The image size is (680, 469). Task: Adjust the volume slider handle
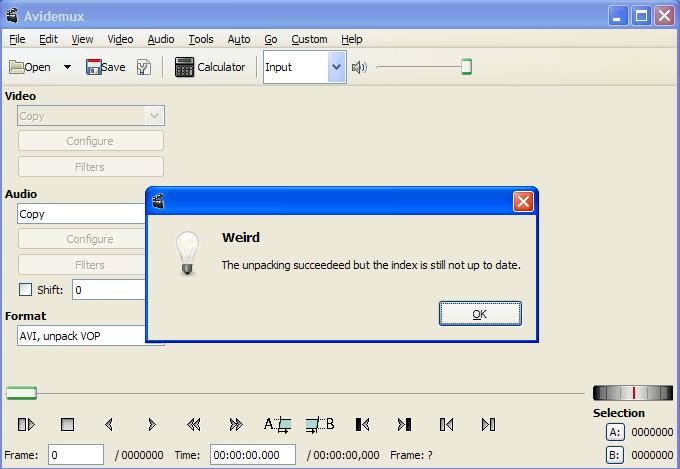click(466, 67)
